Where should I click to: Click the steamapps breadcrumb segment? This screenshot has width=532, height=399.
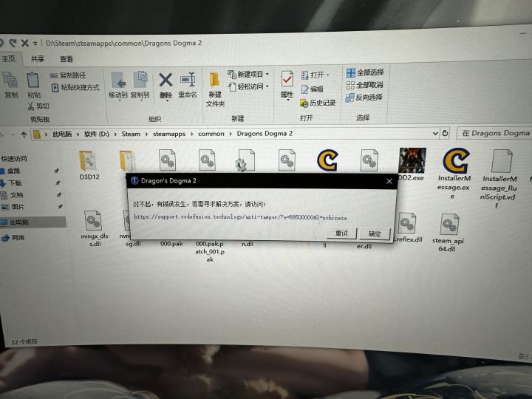pos(169,134)
